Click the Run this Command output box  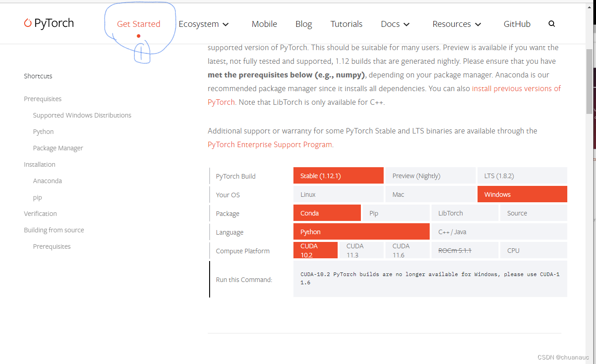(430, 279)
